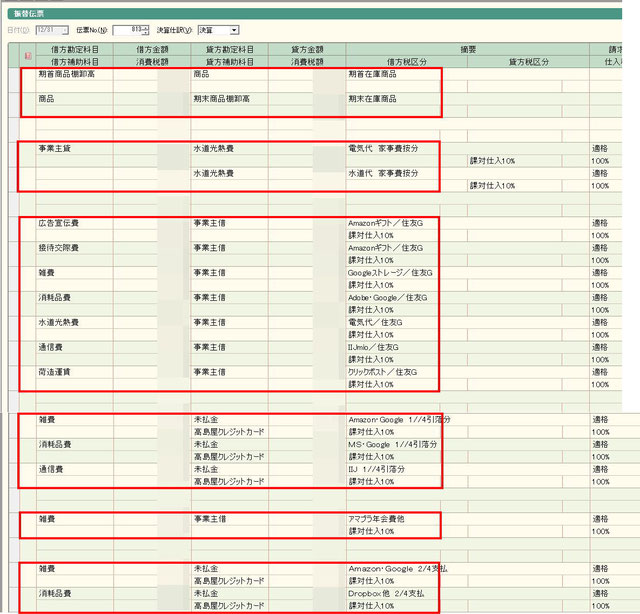640x614 pixels.
Task: Click the small red icon in table header
Action: pyautogui.click(x=28, y=56)
